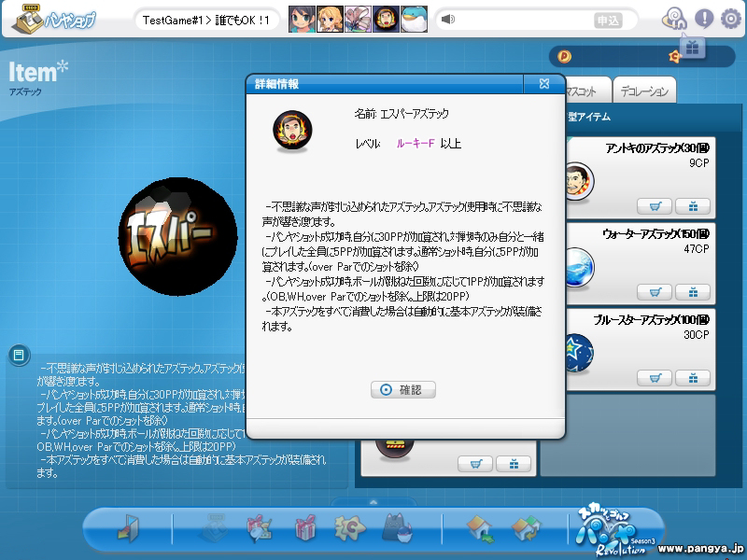Gift the ブルースターアズテック item
The image size is (747, 560).
[693, 378]
